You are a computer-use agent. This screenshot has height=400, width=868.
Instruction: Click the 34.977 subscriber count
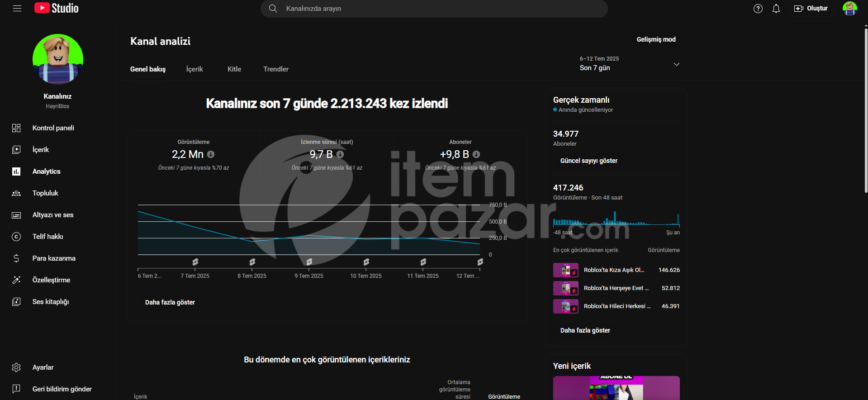click(566, 134)
